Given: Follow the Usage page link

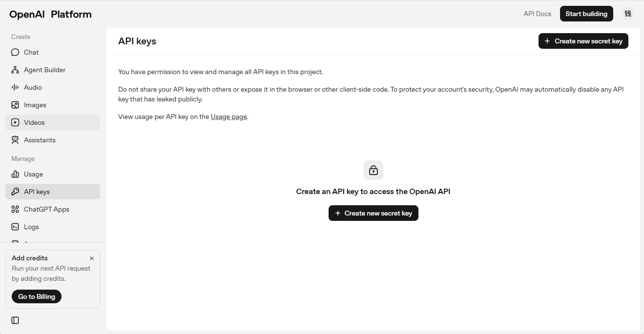Looking at the screenshot, I should (x=229, y=117).
